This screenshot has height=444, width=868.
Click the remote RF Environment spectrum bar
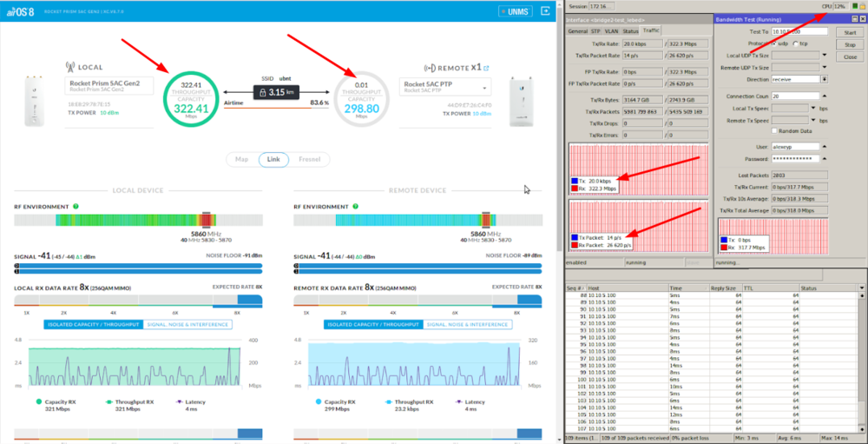[x=418, y=220]
